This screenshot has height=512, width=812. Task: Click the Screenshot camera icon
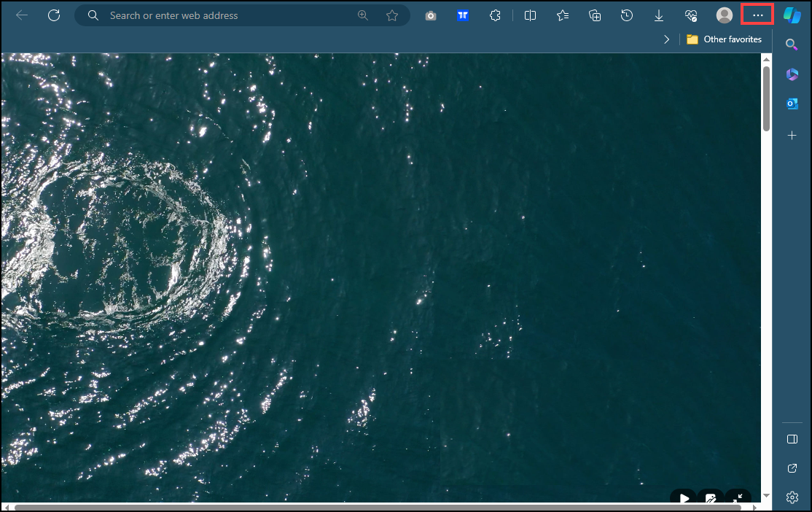pos(431,15)
